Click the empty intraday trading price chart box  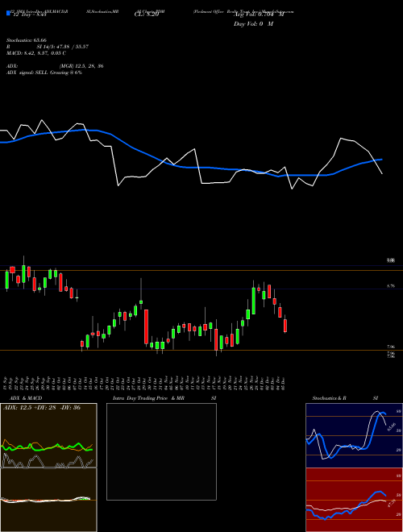click(x=161, y=451)
